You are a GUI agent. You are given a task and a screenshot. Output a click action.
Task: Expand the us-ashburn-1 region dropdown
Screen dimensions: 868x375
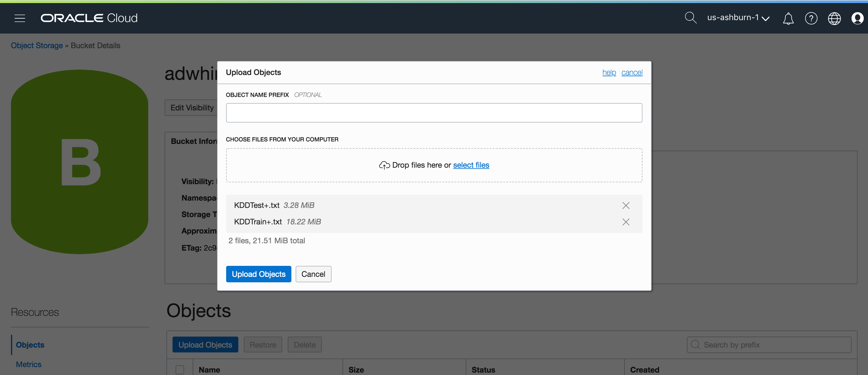click(738, 17)
